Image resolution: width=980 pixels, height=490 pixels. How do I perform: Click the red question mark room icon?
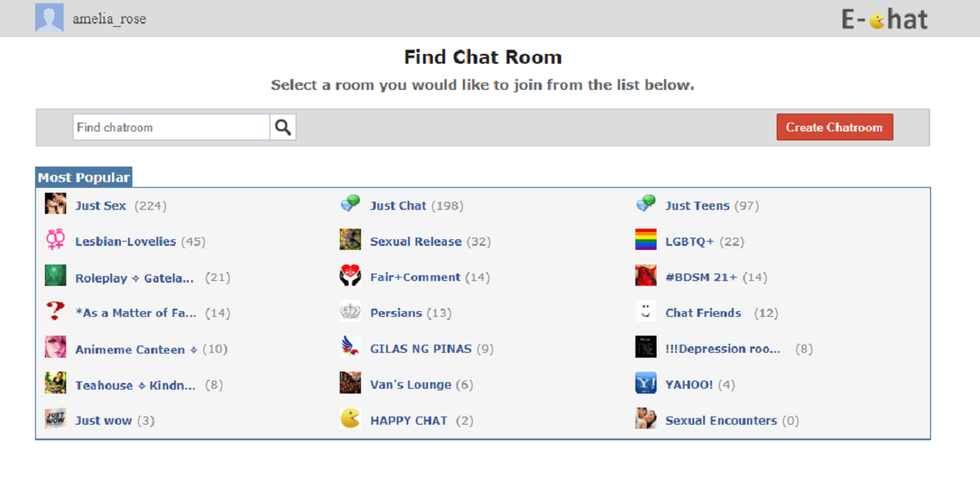[x=56, y=311]
